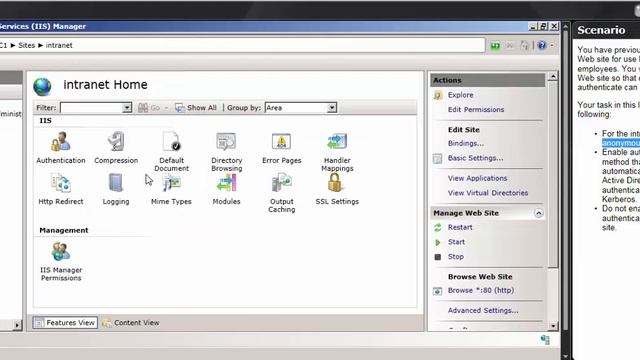Click the Management group header
This screenshot has width=640, height=360.
64,230
